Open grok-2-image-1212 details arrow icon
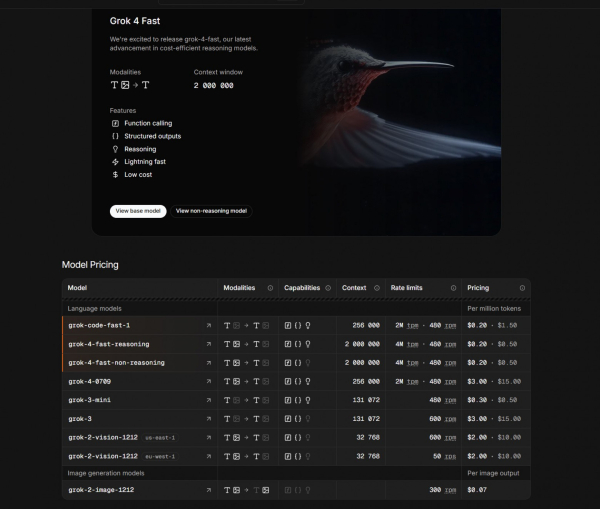 coord(209,490)
